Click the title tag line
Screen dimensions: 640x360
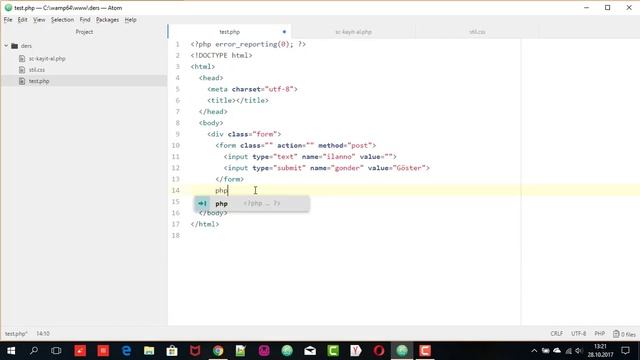pos(238,100)
